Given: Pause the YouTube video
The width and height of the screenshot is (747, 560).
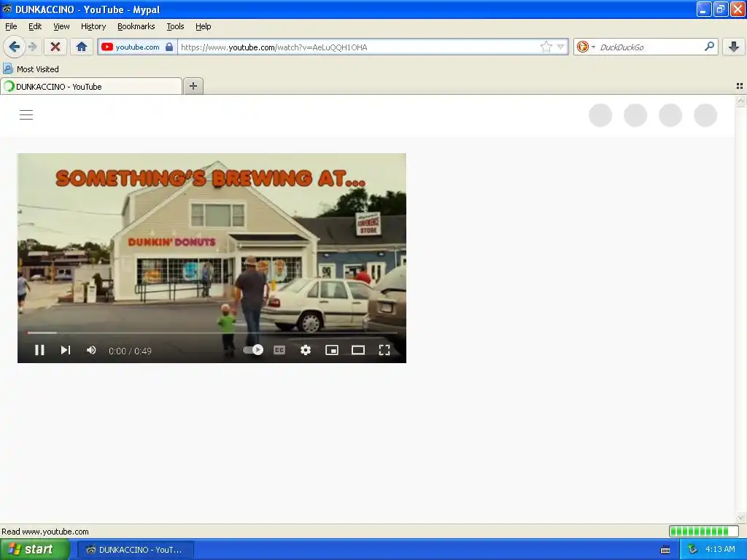Looking at the screenshot, I should 39,350.
